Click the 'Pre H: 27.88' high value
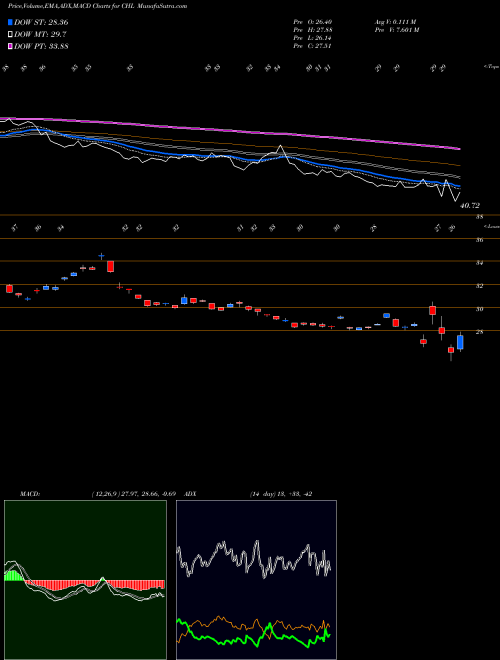500x660 pixels. coord(313,30)
